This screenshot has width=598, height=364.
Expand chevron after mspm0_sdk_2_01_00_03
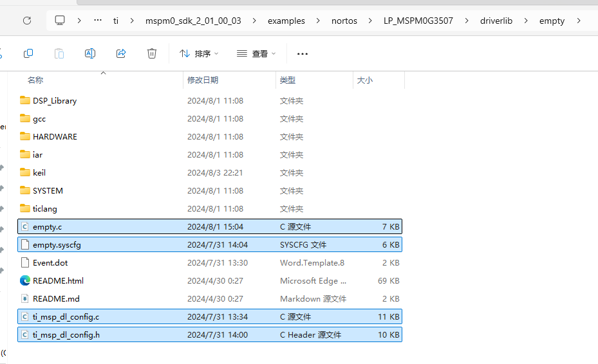point(254,21)
